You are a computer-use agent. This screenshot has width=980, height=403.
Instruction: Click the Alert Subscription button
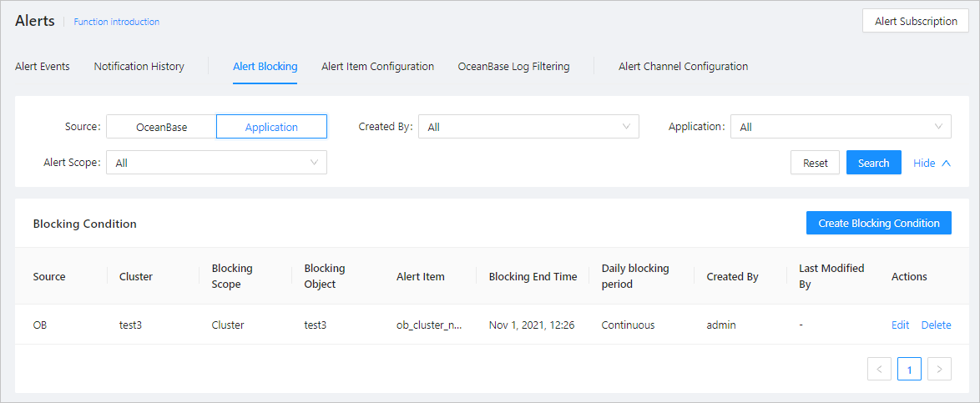(x=915, y=22)
